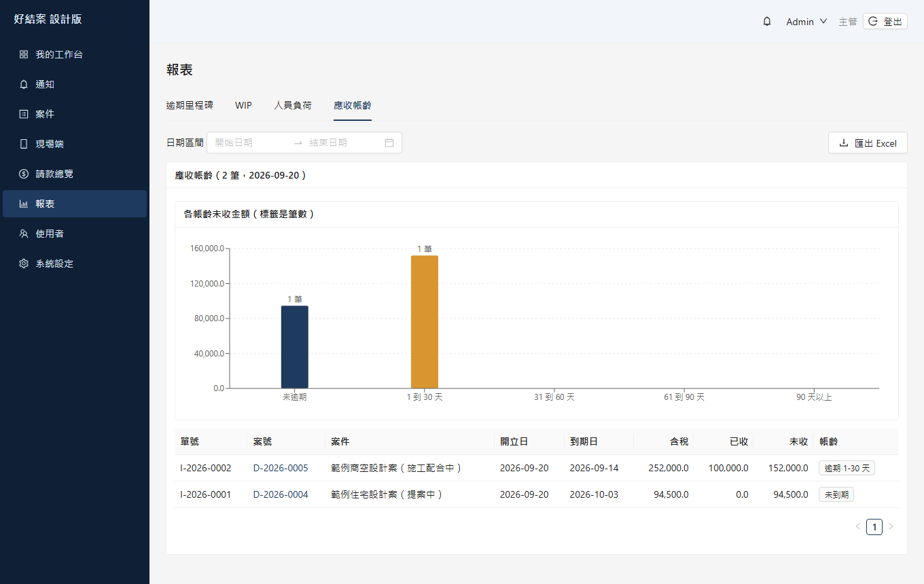Click the orange 1 到 30 天 bar

tap(425, 322)
